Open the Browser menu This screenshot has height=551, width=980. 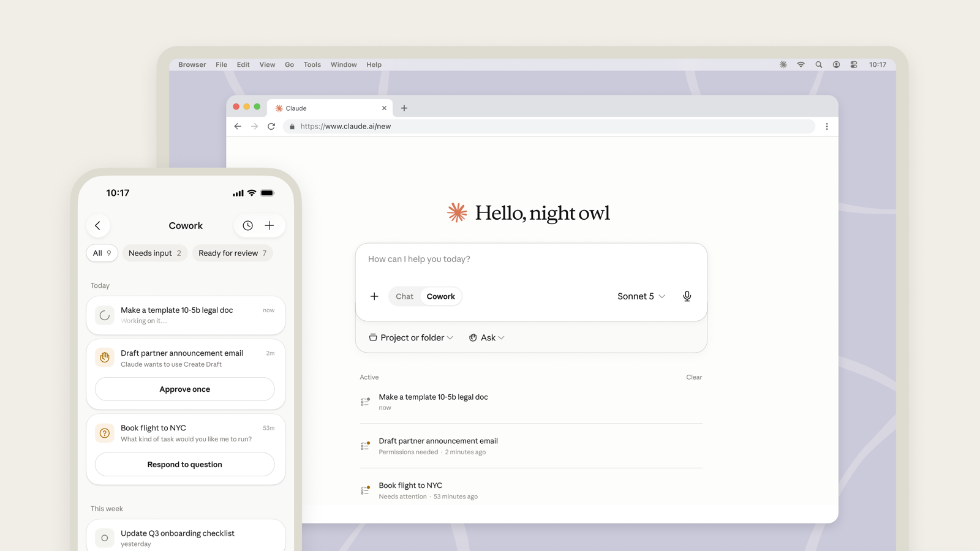pyautogui.click(x=192, y=64)
